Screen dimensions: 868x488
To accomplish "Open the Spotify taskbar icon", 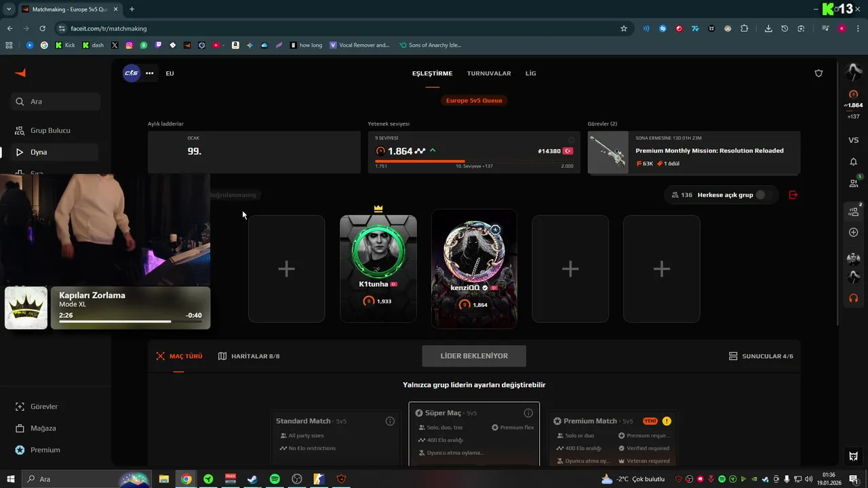I will tap(275, 479).
